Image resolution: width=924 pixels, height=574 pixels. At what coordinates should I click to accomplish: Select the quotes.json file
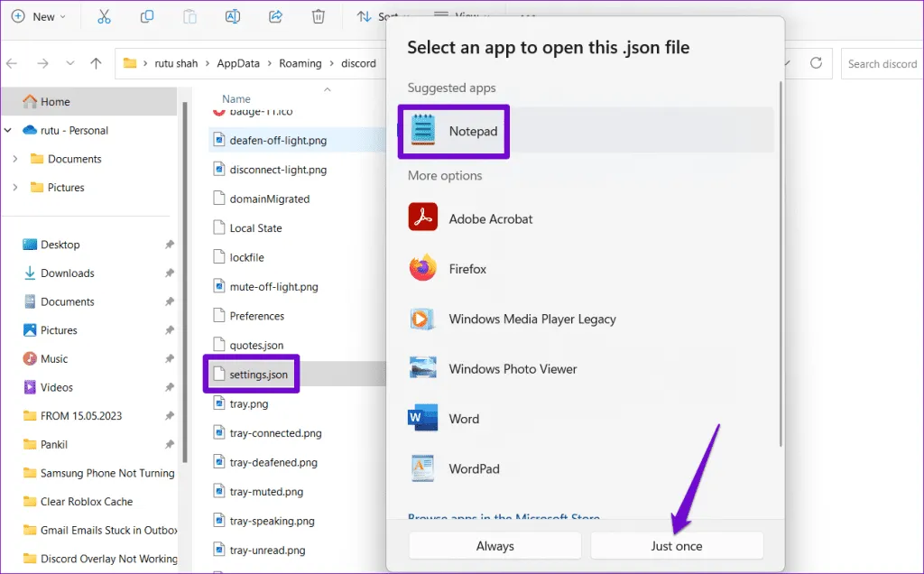[x=256, y=345]
